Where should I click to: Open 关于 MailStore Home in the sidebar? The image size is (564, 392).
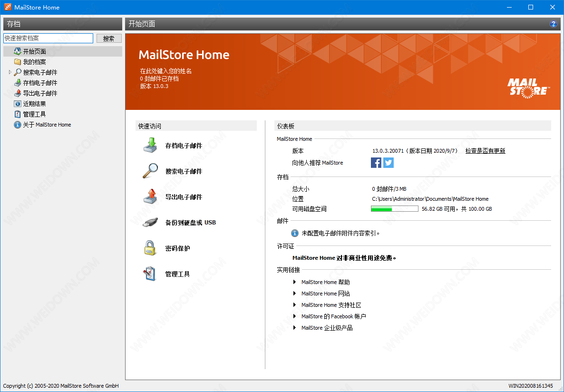47,125
